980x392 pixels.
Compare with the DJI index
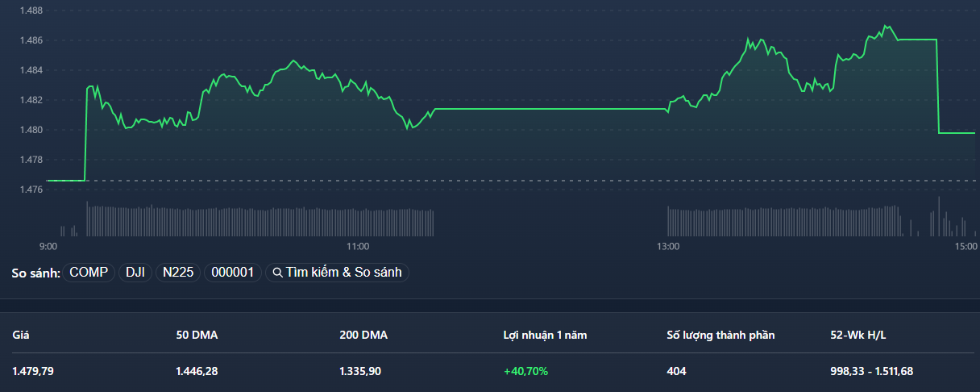click(x=135, y=273)
